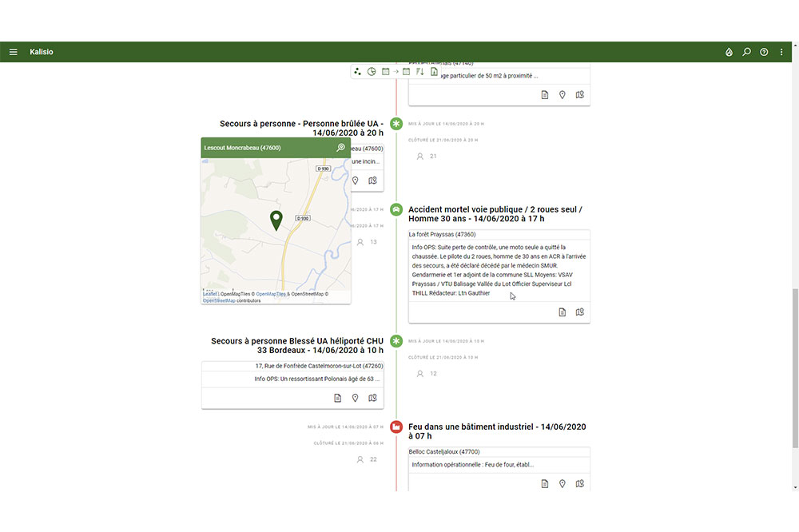Screen dimensions: 799x532
Task: Open the pie chart toolbar icon
Action: point(372,72)
